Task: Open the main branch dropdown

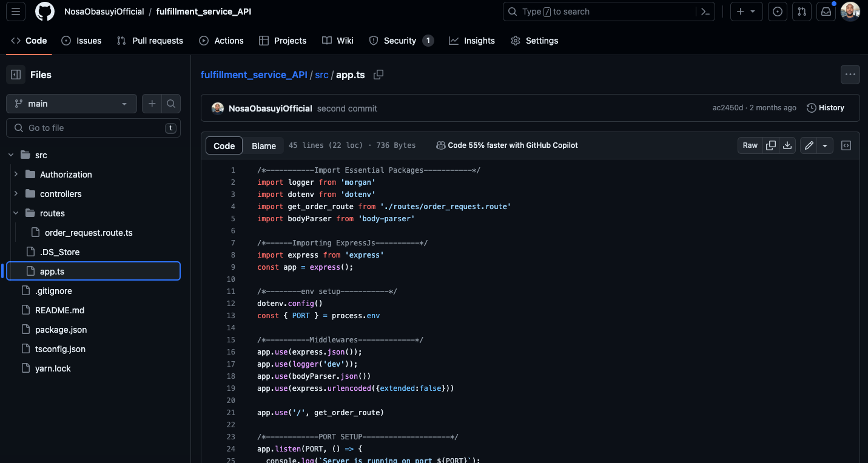Action: coord(72,104)
